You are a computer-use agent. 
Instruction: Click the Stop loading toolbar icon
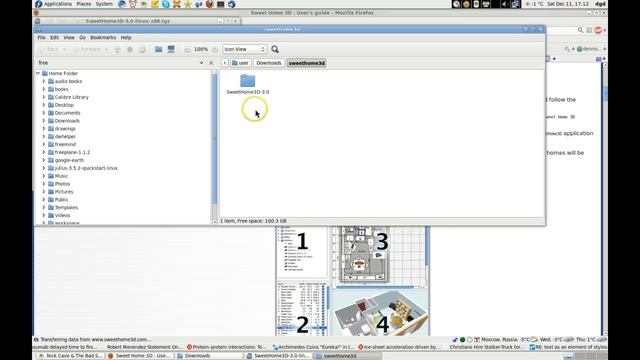(x=130, y=49)
